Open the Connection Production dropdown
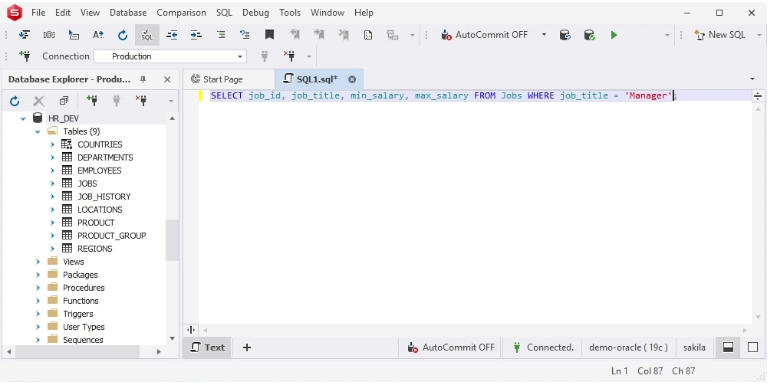The height and width of the screenshot is (384, 768). 170,56
